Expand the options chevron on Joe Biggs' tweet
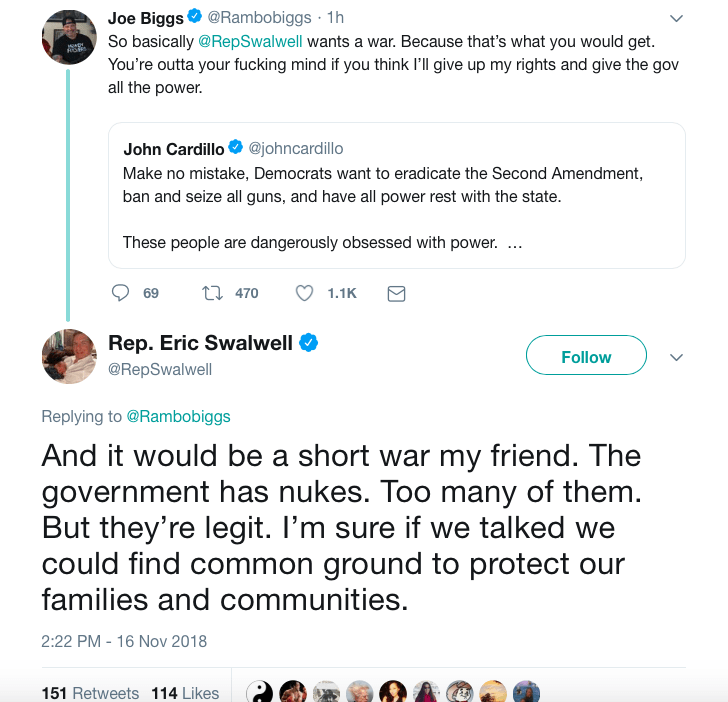 pyautogui.click(x=676, y=18)
